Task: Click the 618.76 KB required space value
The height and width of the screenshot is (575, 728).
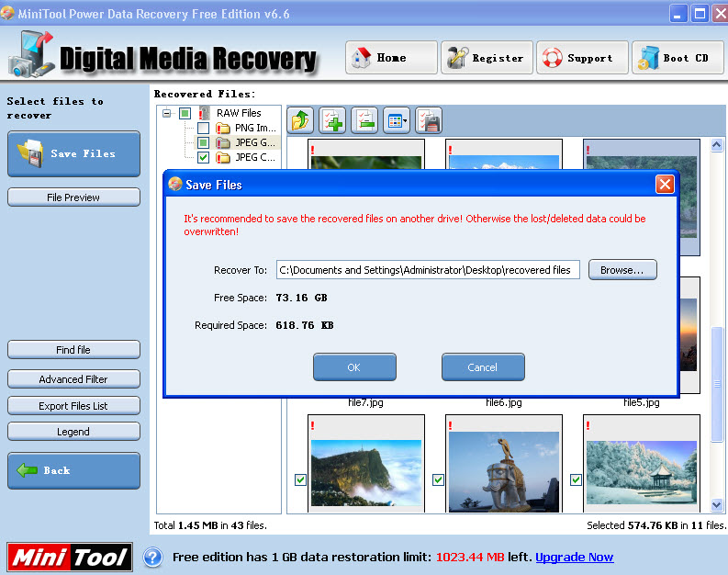Action: point(305,325)
